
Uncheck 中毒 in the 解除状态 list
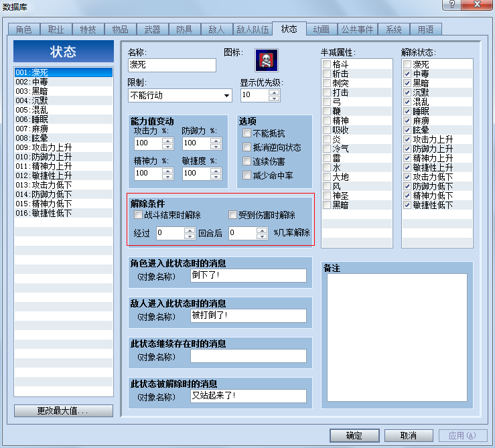point(407,74)
